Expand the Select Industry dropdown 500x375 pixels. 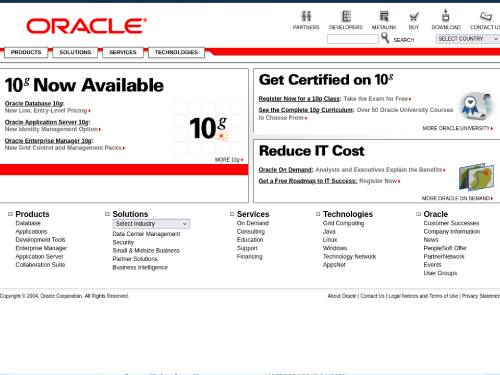(151, 224)
